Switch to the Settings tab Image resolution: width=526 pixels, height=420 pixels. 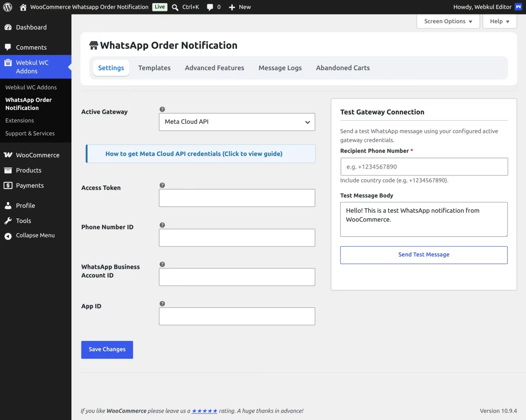[111, 68]
